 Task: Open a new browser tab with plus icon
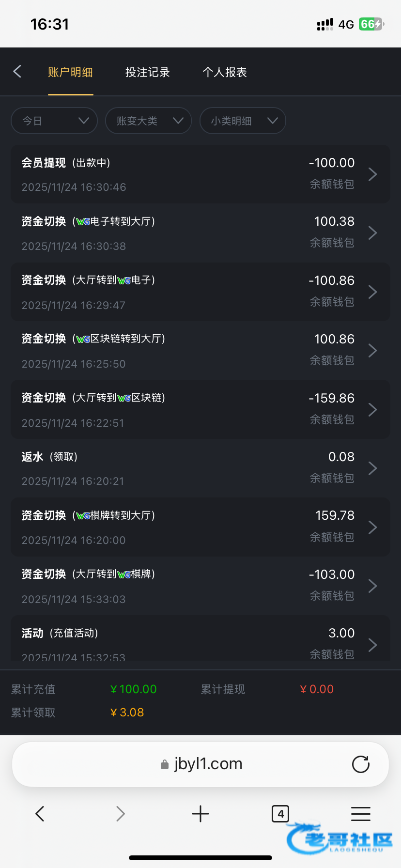(x=200, y=814)
